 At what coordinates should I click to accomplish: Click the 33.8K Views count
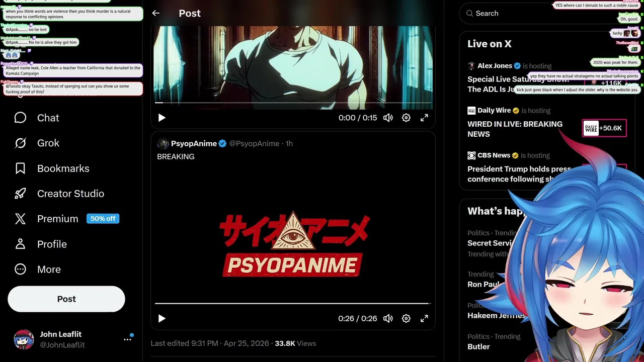point(295,343)
